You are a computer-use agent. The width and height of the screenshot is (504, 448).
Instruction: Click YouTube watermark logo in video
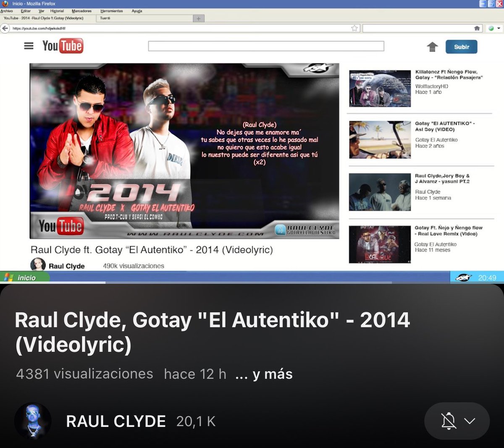61,226
